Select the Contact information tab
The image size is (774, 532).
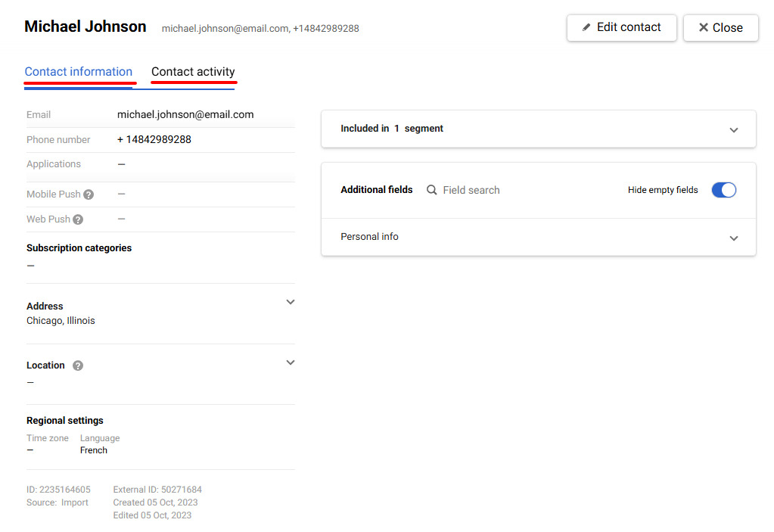point(79,72)
